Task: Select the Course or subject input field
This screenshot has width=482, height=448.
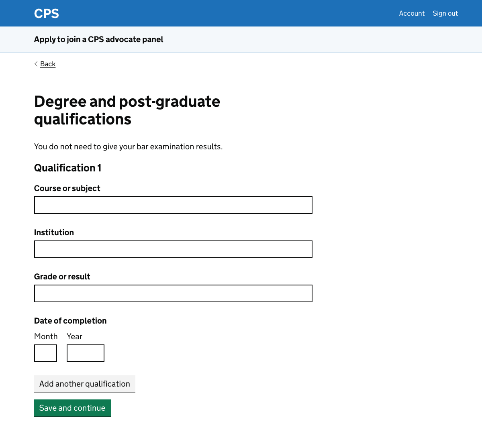Action: coord(173,205)
